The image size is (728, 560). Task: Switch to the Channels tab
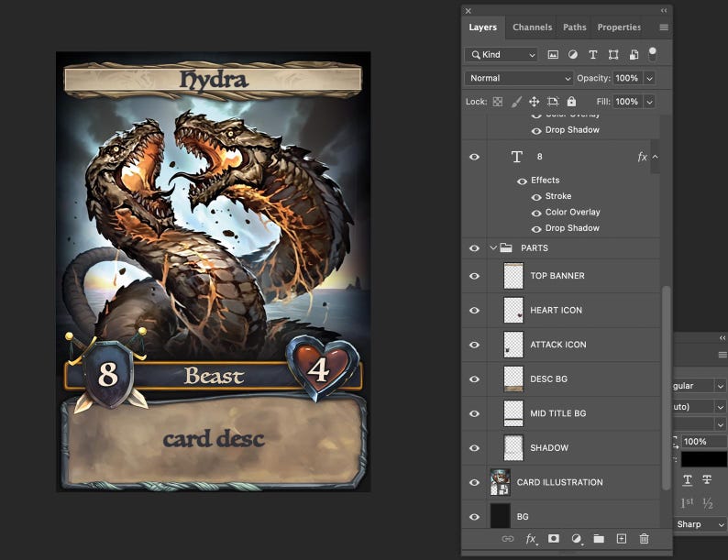point(532,27)
